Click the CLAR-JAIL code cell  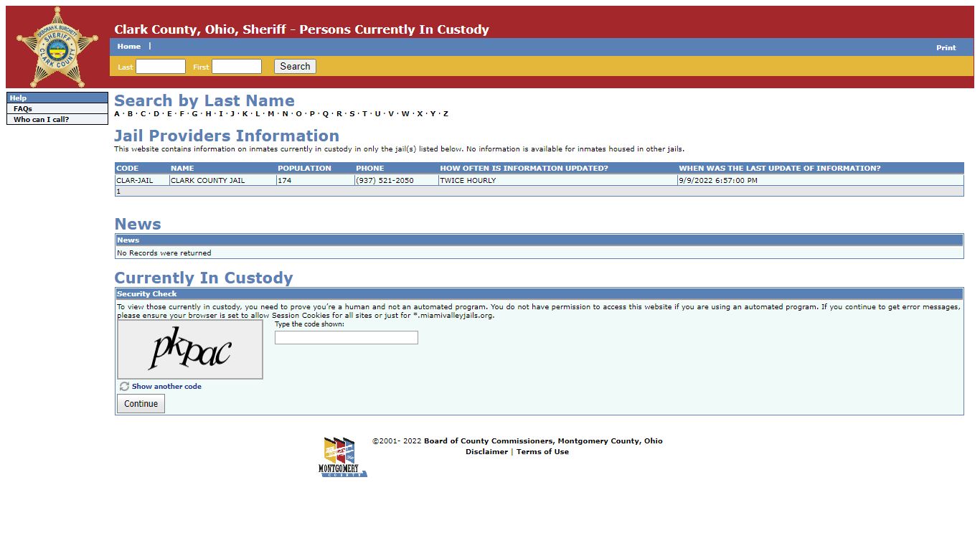(142, 181)
